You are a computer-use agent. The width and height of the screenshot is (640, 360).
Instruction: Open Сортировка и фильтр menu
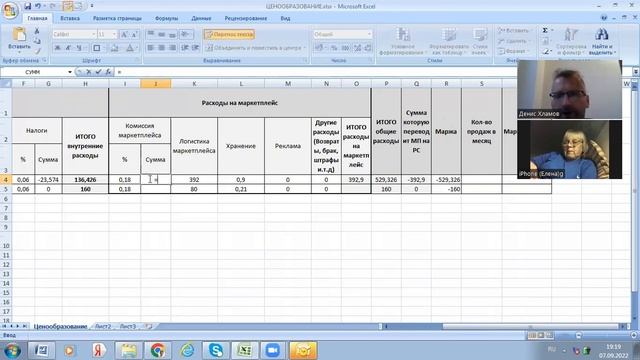[571, 42]
